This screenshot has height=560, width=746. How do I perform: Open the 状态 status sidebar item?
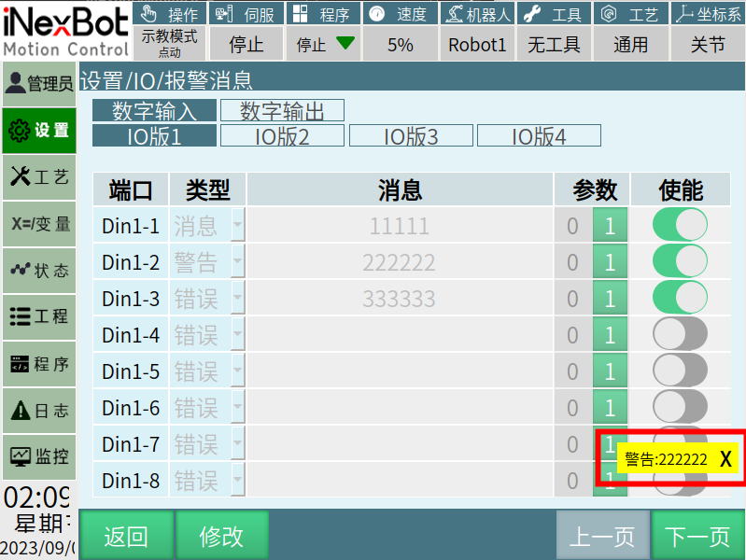click(38, 271)
